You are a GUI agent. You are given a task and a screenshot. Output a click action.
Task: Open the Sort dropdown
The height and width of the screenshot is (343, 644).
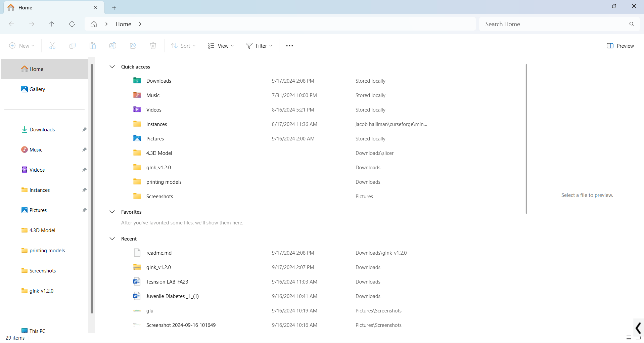tap(183, 46)
